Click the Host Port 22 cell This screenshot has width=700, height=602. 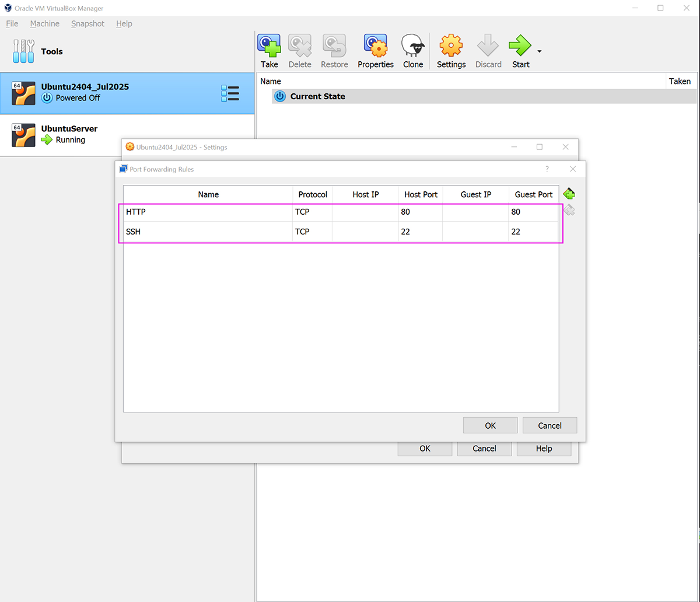coord(421,232)
